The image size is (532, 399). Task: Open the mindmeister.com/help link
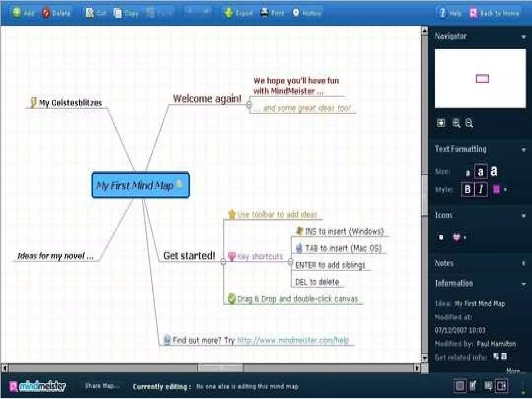[x=293, y=340]
